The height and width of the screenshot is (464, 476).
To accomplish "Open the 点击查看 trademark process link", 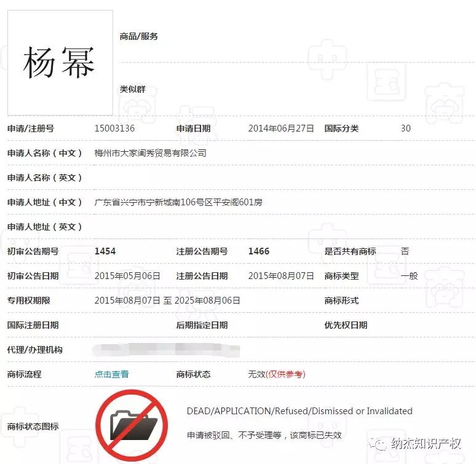I will (111, 374).
